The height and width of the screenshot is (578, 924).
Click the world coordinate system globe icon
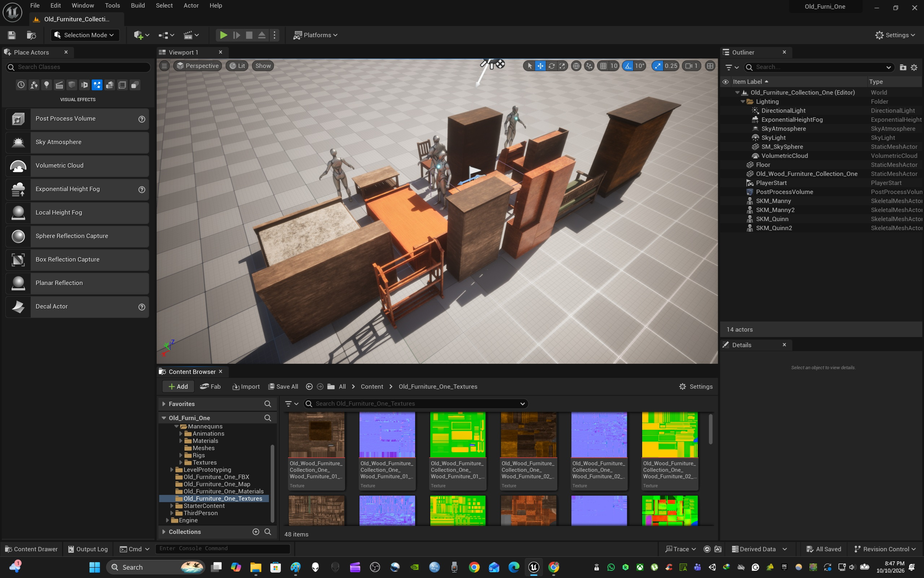[576, 66]
